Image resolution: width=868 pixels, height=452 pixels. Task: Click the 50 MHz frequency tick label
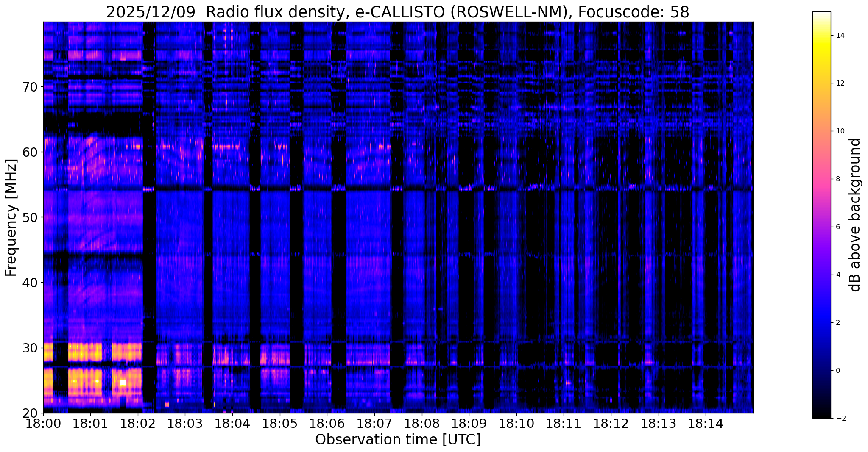tap(31, 217)
